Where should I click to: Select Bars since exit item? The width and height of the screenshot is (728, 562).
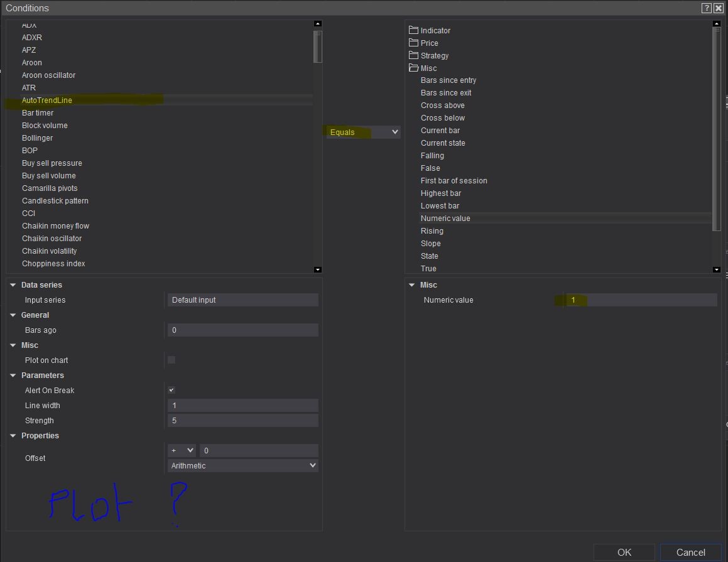(446, 93)
